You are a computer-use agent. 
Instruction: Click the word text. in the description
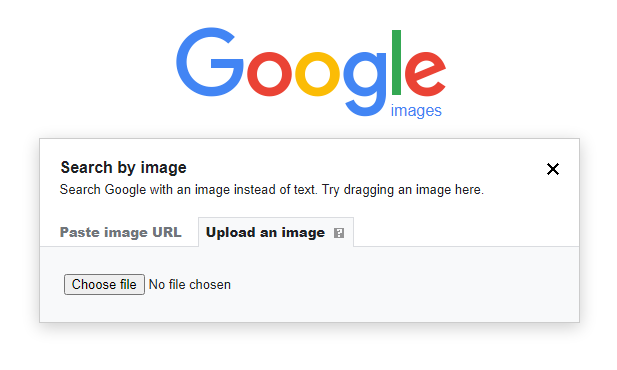pyautogui.click(x=306, y=190)
